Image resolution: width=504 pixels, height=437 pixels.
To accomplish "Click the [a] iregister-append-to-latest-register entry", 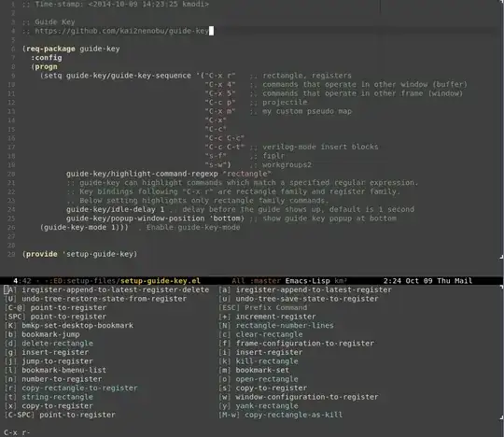I will 305,289.
